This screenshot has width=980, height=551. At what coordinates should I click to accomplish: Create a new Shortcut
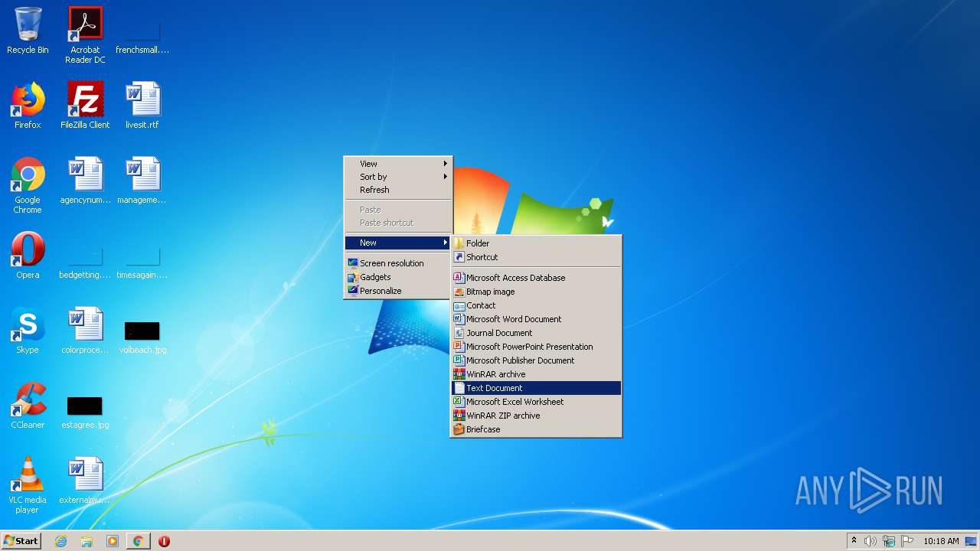click(x=536, y=257)
